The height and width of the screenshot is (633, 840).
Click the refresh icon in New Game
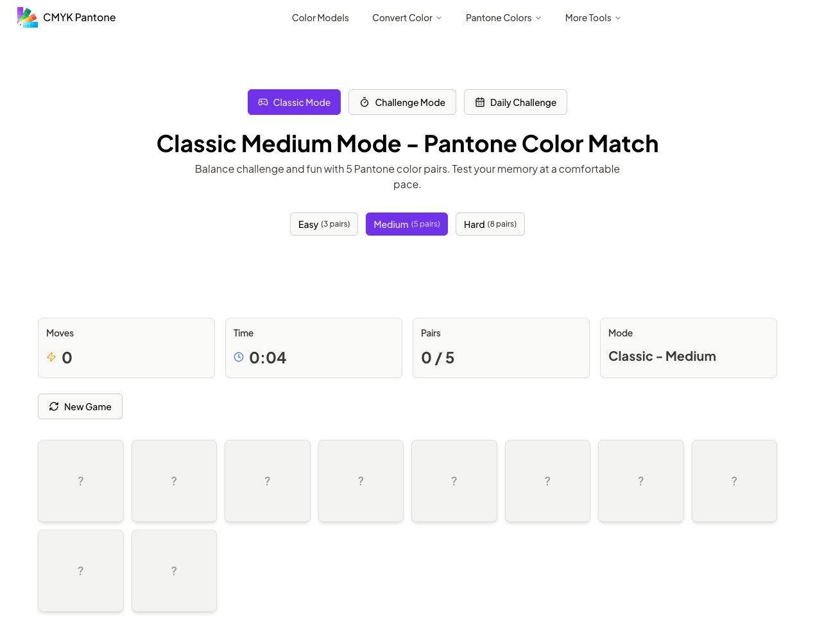pyautogui.click(x=54, y=406)
